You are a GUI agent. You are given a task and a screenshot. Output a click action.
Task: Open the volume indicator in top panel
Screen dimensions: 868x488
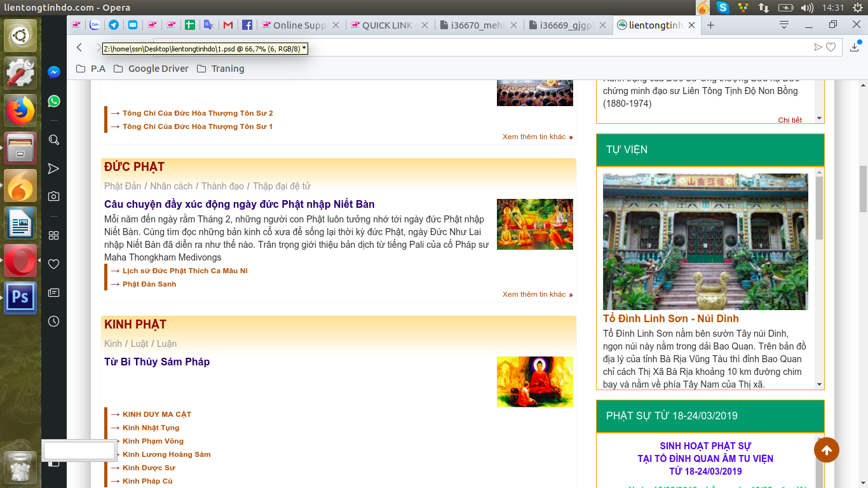coord(807,8)
